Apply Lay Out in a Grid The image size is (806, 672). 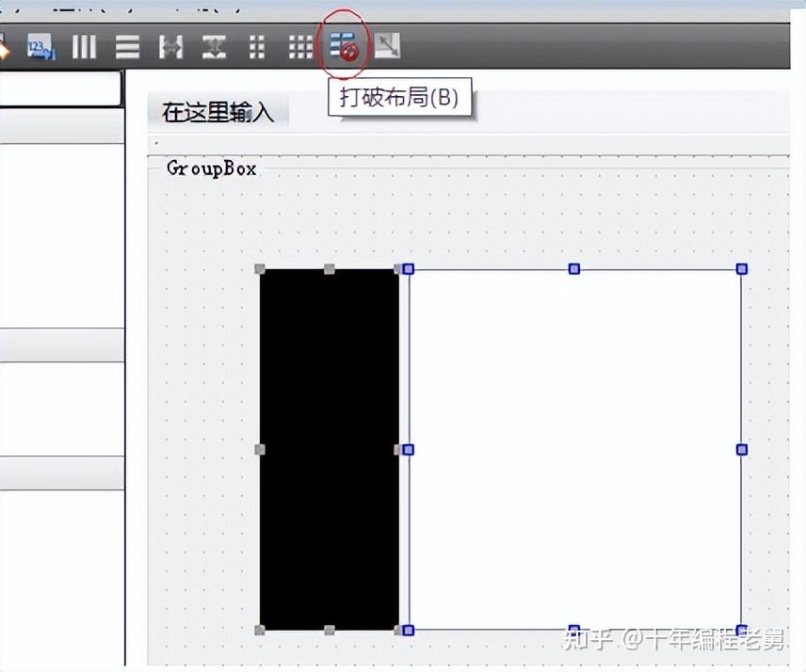300,47
